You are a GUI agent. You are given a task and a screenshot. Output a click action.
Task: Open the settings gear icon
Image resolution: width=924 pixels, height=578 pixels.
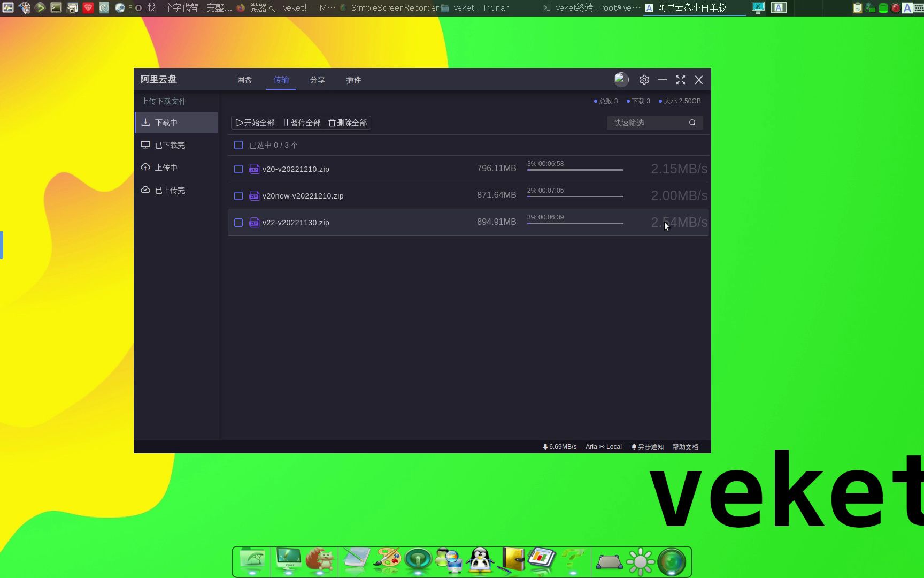pos(644,80)
